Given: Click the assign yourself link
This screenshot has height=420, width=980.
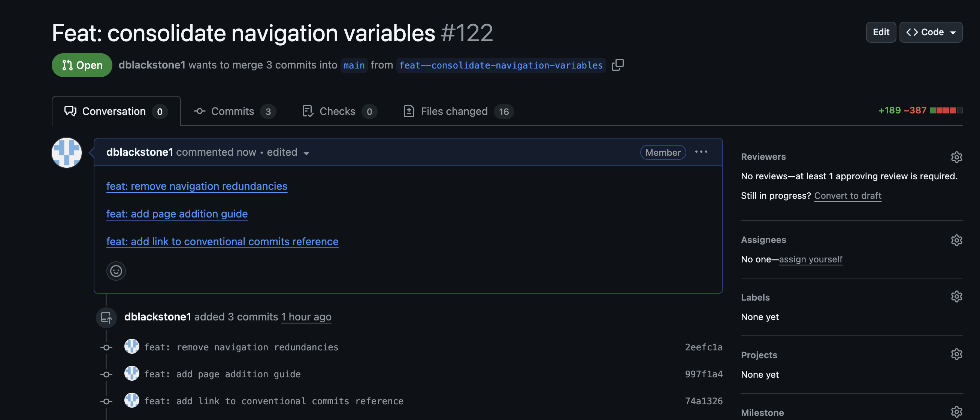Looking at the screenshot, I should (810, 260).
